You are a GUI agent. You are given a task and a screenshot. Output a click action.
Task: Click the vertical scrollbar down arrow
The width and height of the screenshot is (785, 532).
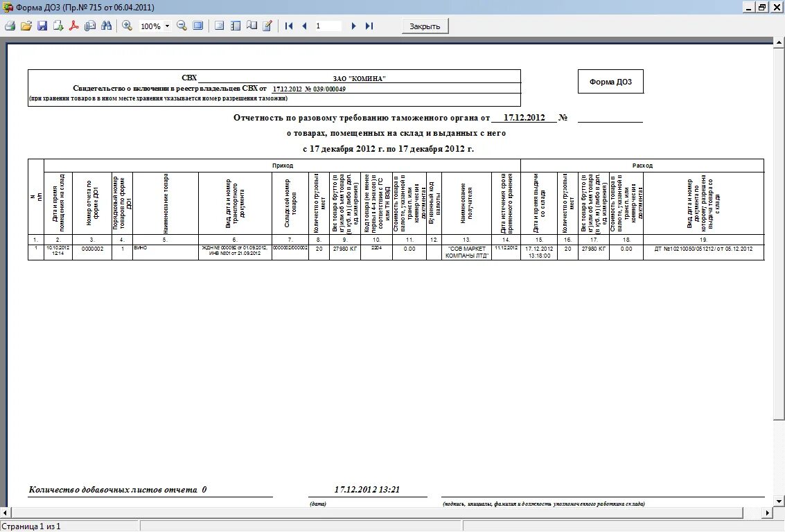(779, 501)
